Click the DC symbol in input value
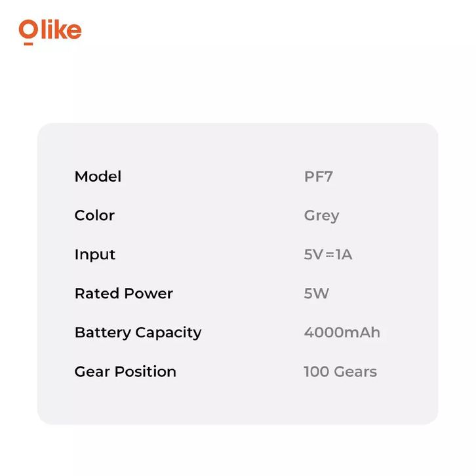 tap(330, 255)
